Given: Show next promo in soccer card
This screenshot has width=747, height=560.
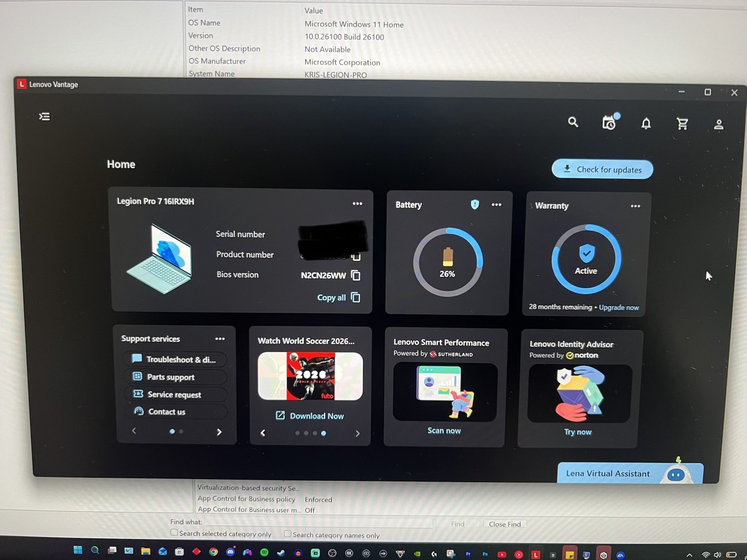Looking at the screenshot, I should (358, 434).
